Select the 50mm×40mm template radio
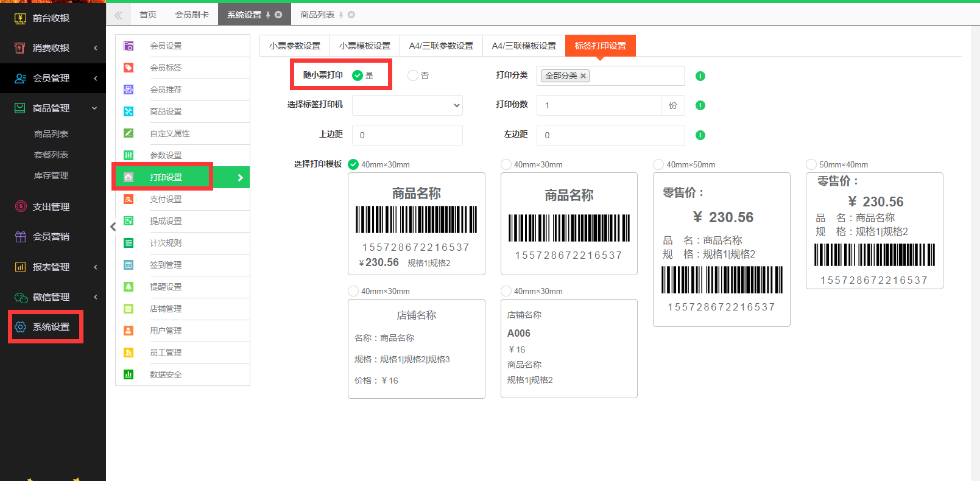Image resolution: width=980 pixels, height=481 pixels. click(811, 164)
